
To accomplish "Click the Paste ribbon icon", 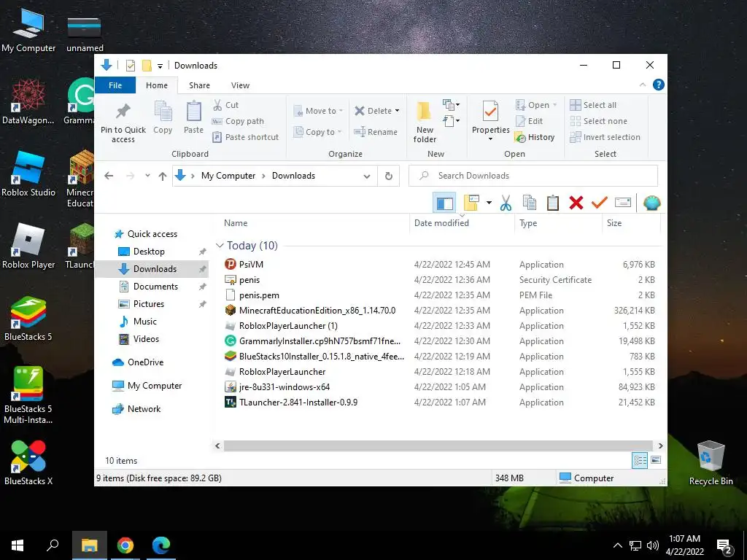I will 193,112.
